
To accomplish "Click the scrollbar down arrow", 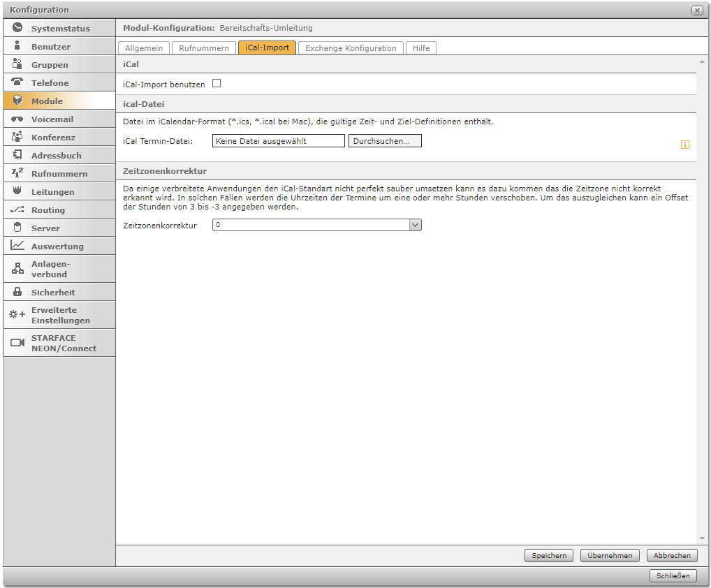I will pyautogui.click(x=702, y=539).
